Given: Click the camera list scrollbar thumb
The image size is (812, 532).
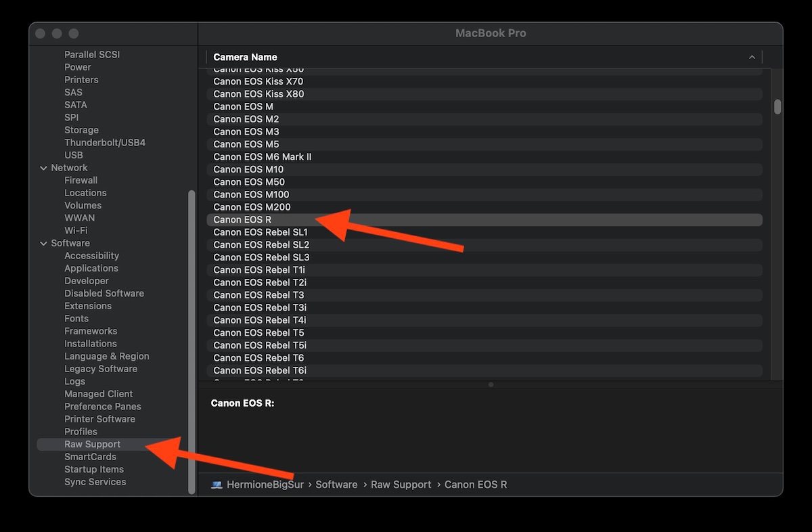Looking at the screenshot, I should point(778,107).
